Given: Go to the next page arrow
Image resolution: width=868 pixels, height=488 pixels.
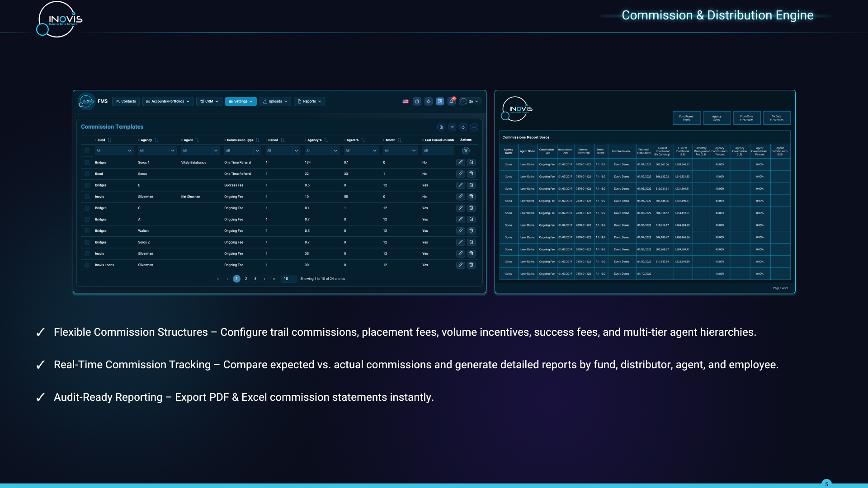Looking at the screenshot, I should pyautogui.click(x=265, y=279).
